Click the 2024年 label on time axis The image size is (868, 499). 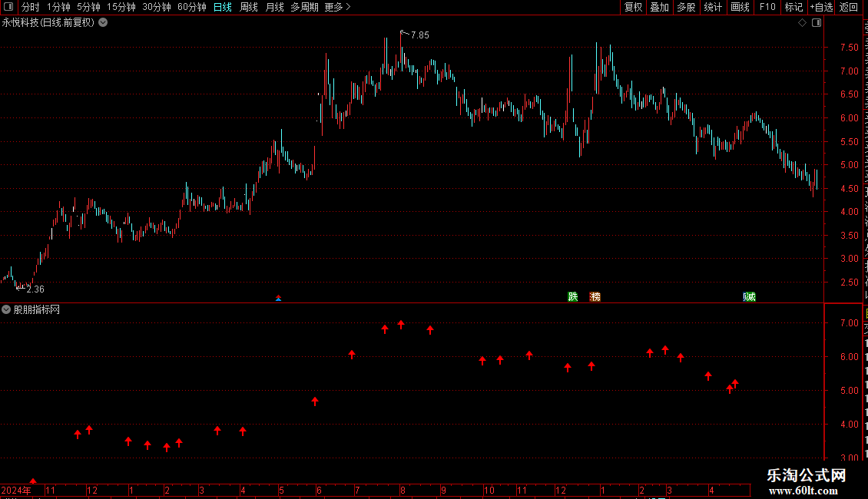click(x=16, y=490)
